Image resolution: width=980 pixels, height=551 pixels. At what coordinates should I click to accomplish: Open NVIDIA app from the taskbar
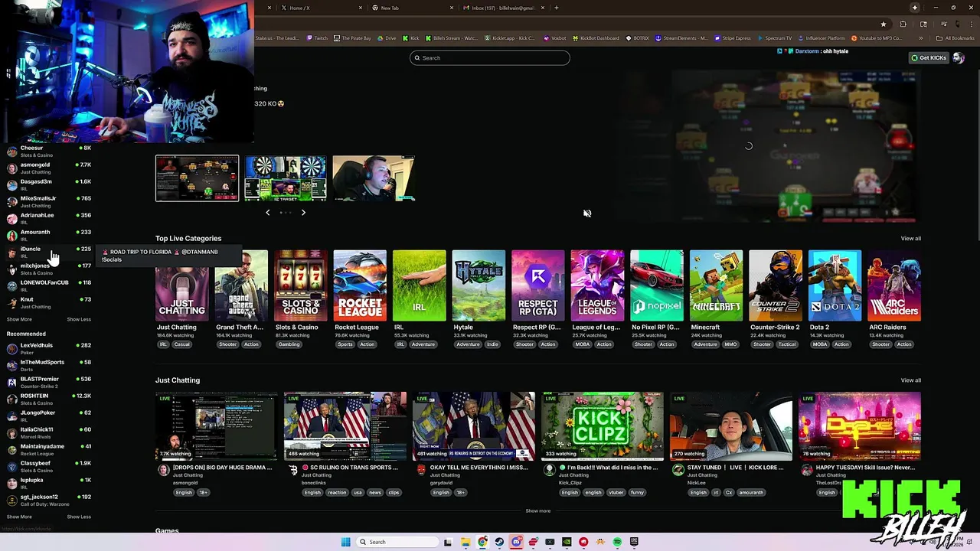[x=567, y=542]
